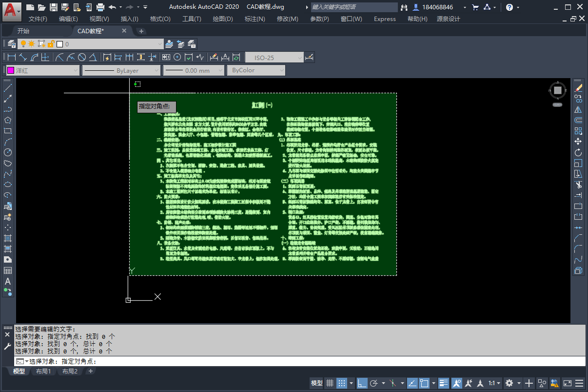Toggle Ortho mode in the status bar
Image resolution: width=588 pixels, height=392 pixels.
click(362, 383)
